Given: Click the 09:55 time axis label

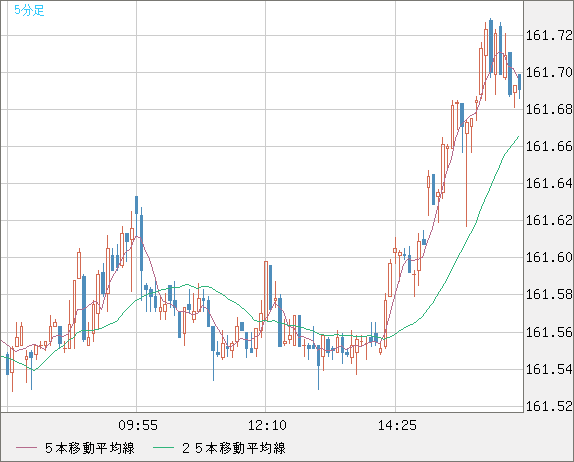Looking at the screenshot, I should click(x=138, y=425).
